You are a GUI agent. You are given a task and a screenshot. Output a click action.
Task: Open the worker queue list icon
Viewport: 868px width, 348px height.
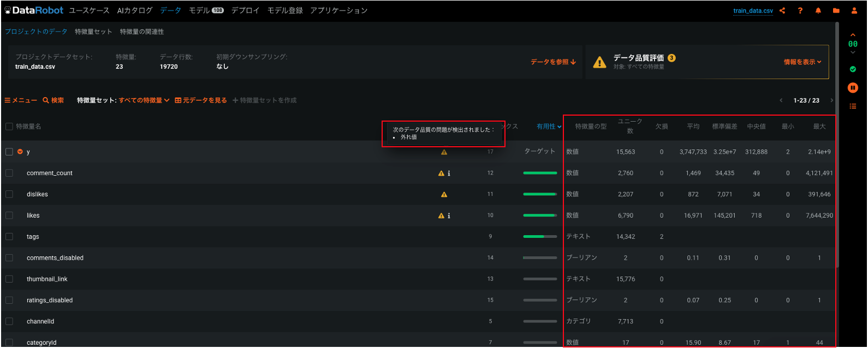point(853,106)
